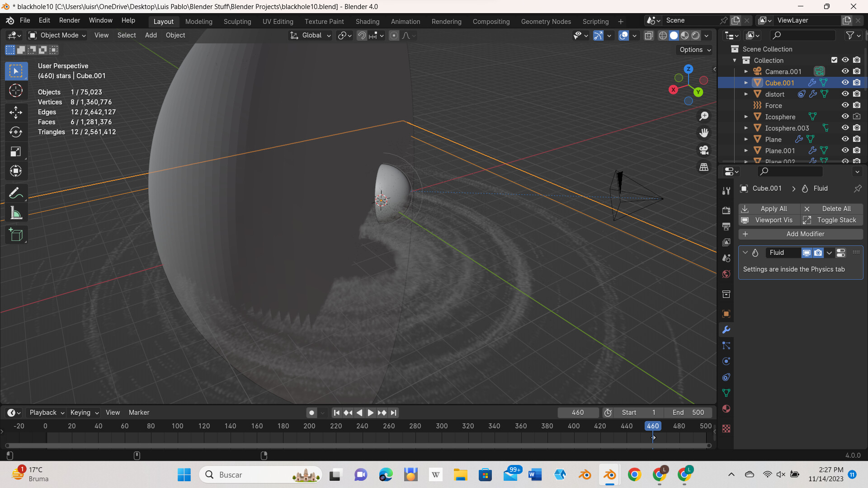This screenshot has width=868, height=488.
Task: Click the Viewport Vis button
Action: pos(769,220)
